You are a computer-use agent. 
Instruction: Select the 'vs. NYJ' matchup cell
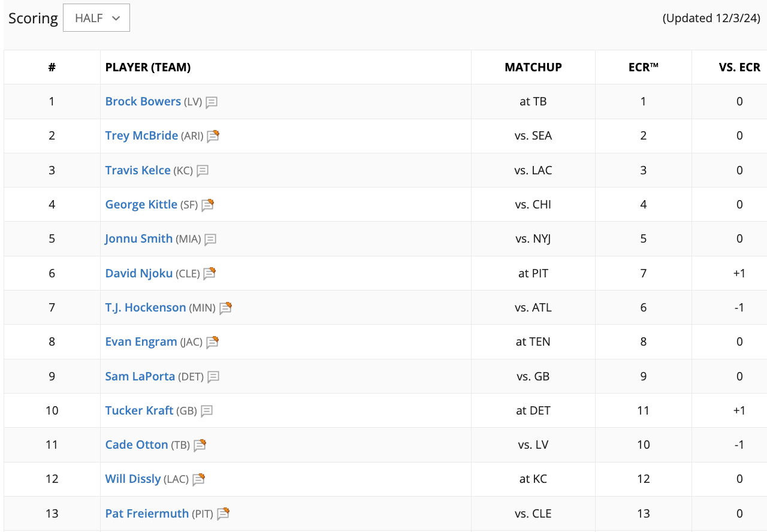[x=533, y=238]
